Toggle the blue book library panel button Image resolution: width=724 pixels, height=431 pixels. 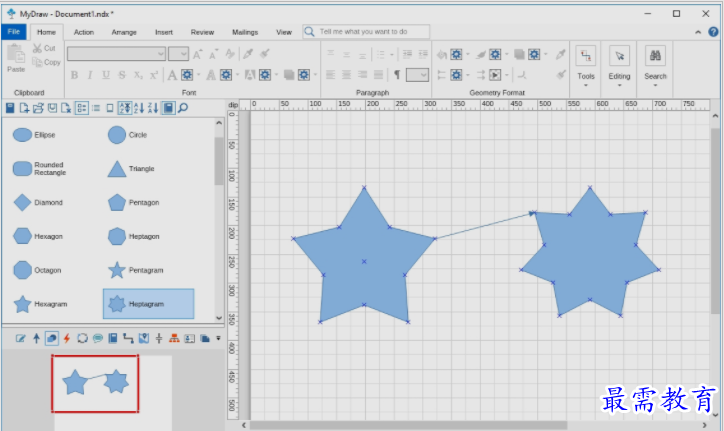coord(169,108)
